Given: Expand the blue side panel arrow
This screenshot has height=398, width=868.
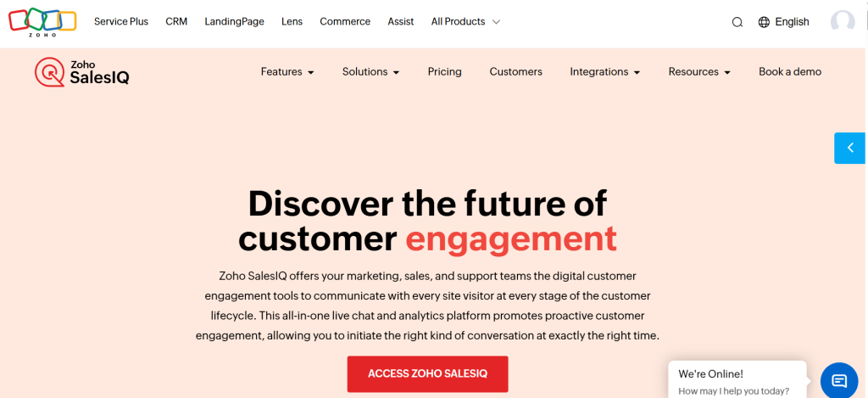Looking at the screenshot, I should 850,148.
